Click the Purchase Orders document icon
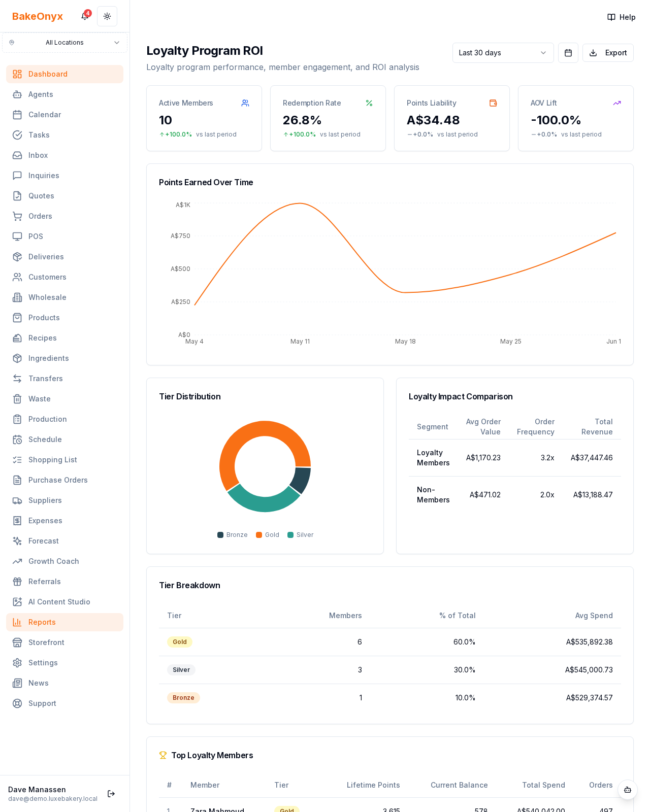The height and width of the screenshot is (812, 650). pyautogui.click(x=17, y=480)
